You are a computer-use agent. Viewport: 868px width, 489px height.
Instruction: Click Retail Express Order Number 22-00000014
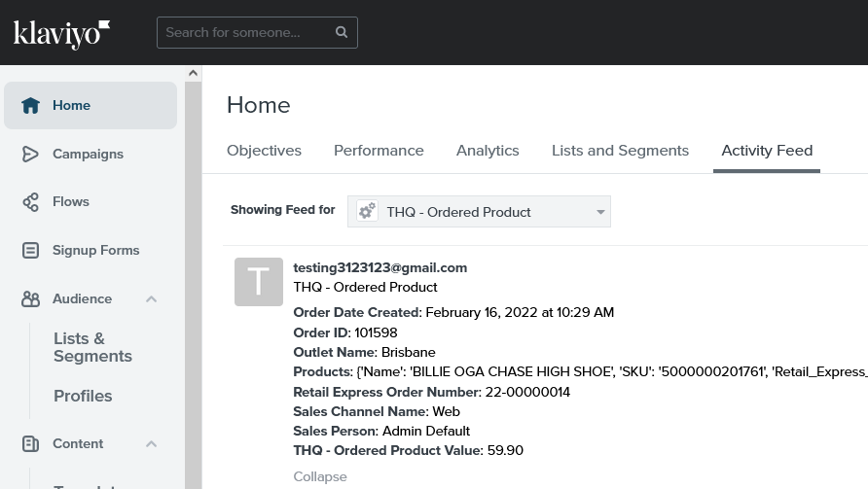point(432,392)
